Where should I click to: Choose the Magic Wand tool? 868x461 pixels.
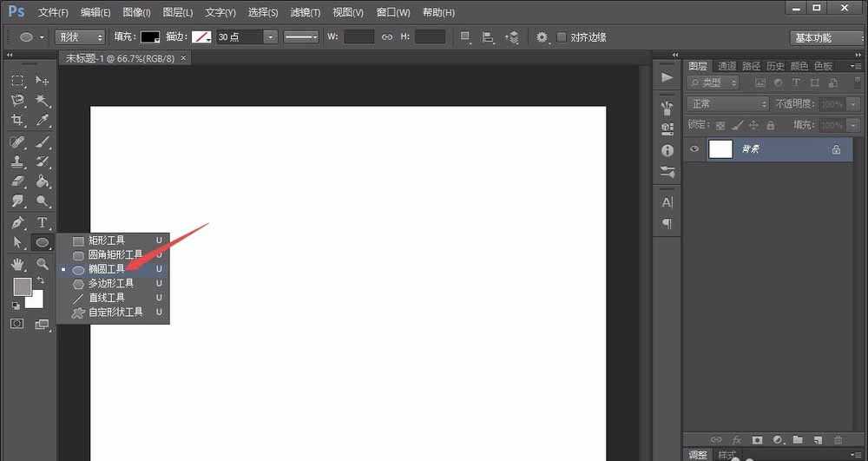42,101
